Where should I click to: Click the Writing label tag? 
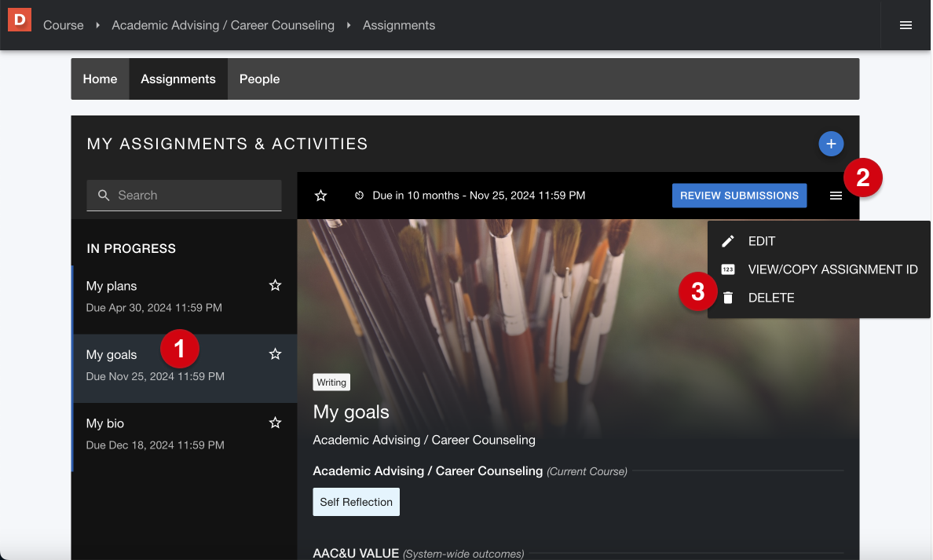331,382
